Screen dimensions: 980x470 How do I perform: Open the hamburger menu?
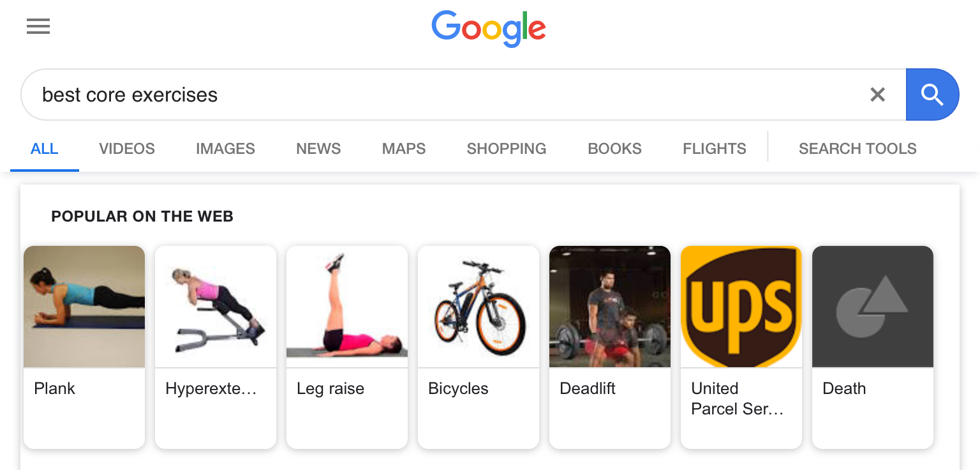click(x=38, y=26)
